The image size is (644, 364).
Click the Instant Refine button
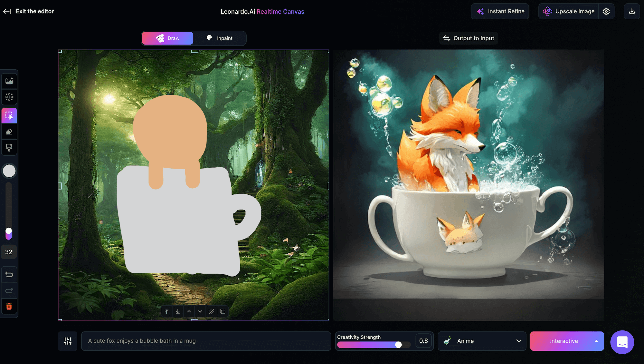tap(500, 12)
